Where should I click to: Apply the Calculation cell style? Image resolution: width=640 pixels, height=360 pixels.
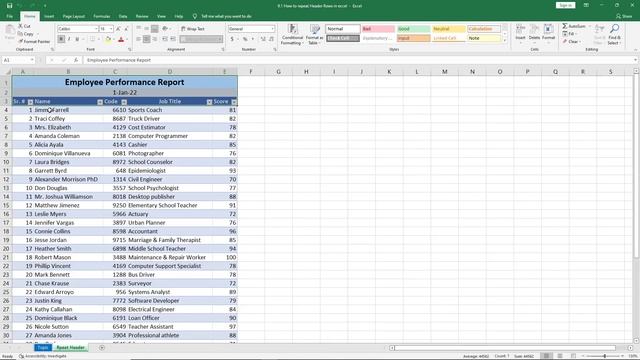tap(484, 29)
